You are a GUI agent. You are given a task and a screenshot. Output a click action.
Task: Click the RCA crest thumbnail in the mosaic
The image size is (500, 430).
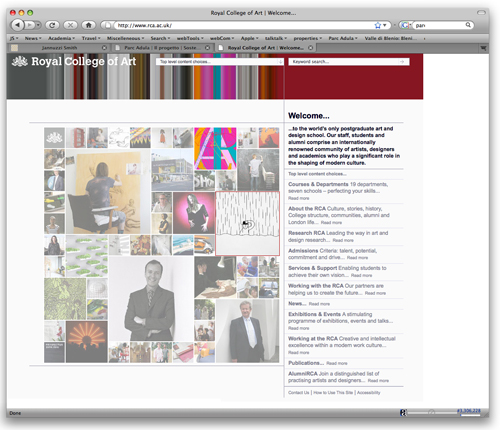coord(54,137)
